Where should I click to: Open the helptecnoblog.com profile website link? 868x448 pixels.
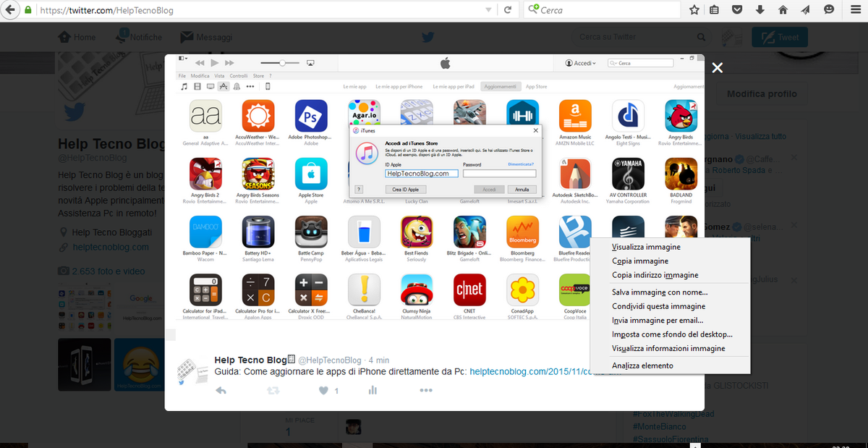coord(111,247)
